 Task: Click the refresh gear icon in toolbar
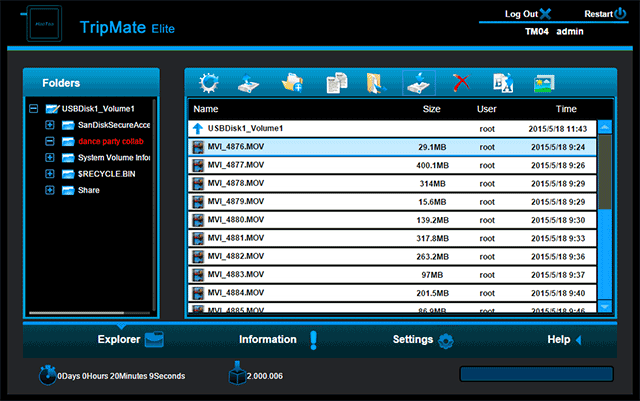click(209, 83)
